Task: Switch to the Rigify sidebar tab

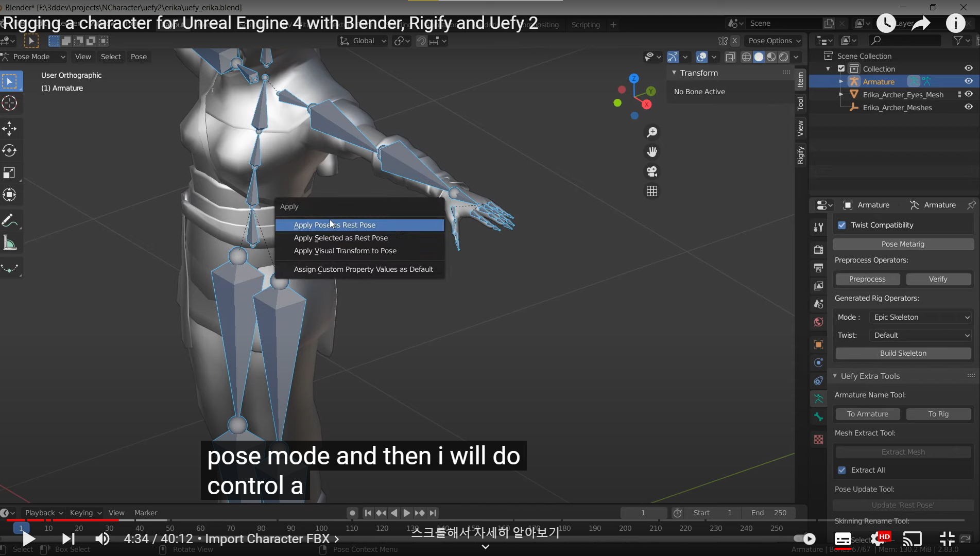Action: (800, 155)
